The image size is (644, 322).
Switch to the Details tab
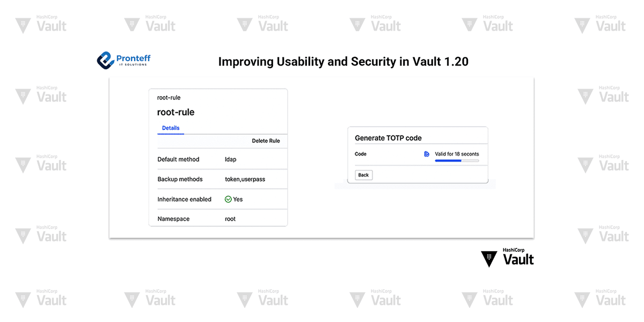171,128
